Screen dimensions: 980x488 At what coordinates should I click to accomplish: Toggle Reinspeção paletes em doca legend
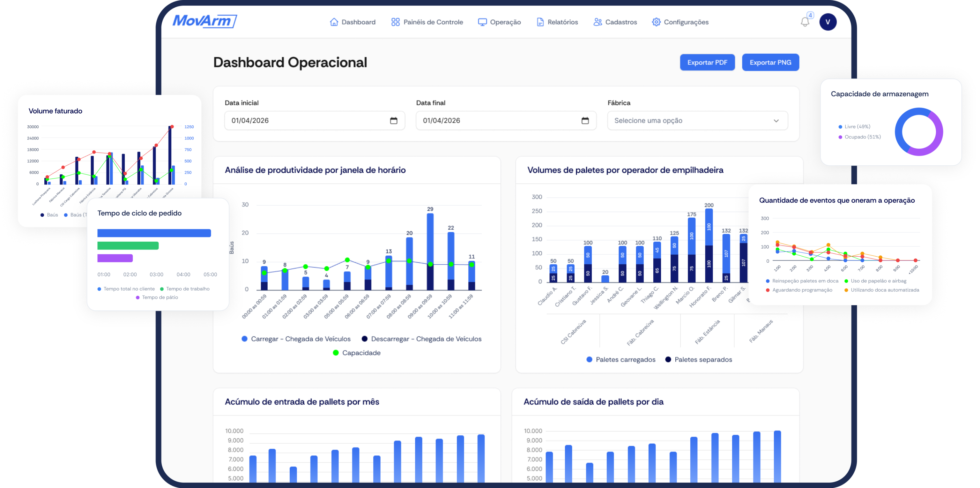pyautogui.click(x=802, y=281)
